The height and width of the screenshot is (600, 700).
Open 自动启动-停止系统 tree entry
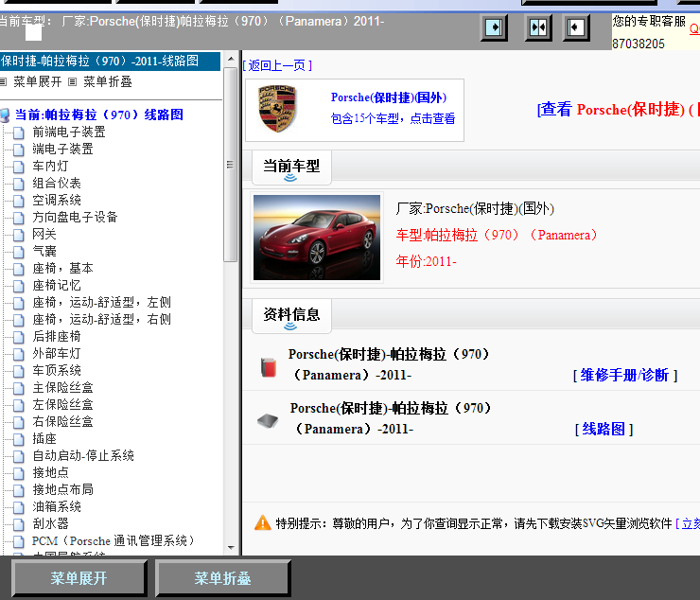pos(83,456)
